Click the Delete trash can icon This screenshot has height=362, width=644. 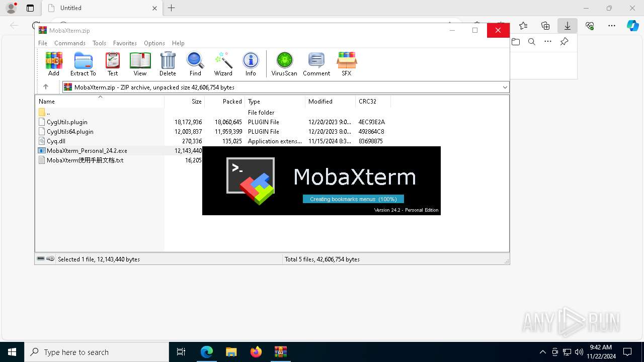pos(168,64)
